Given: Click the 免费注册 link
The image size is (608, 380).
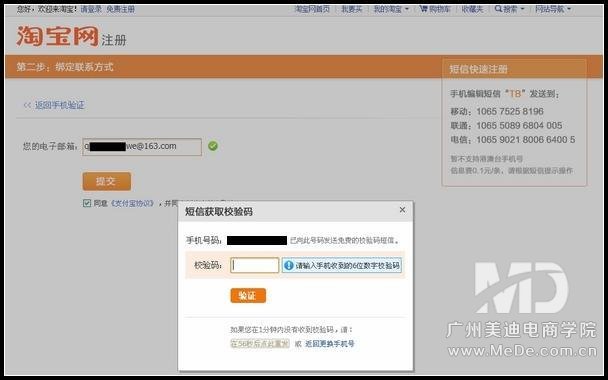Looking at the screenshot, I should pyautogui.click(x=120, y=9).
